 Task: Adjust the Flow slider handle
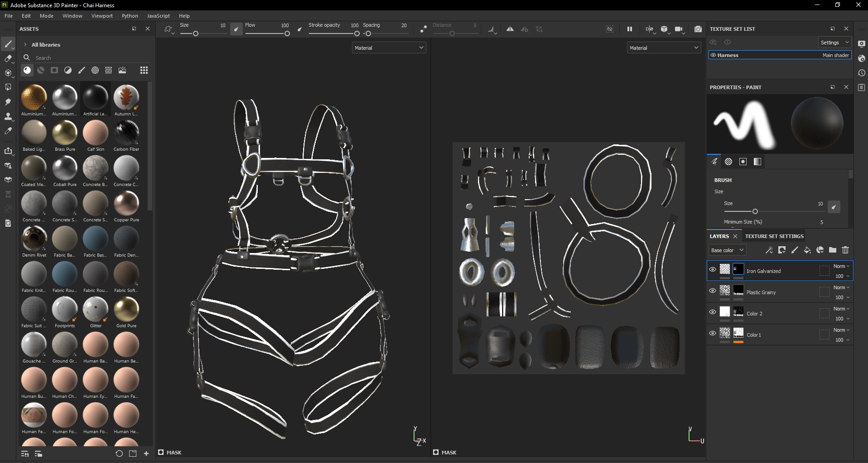coord(287,33)
